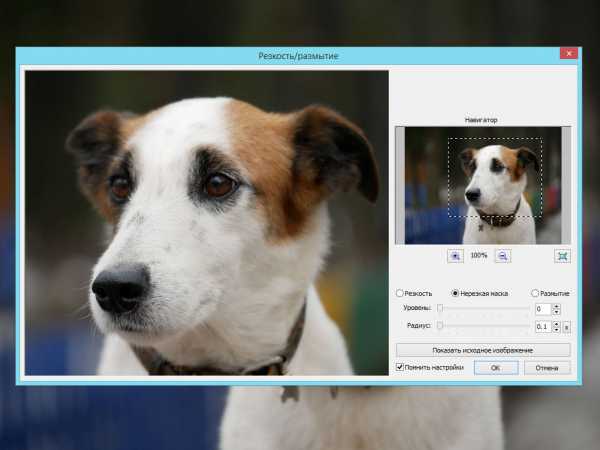Viewport: 600px width, 450px height.
Task: Click the Уровень slider handle
Action: coord(440,308)
